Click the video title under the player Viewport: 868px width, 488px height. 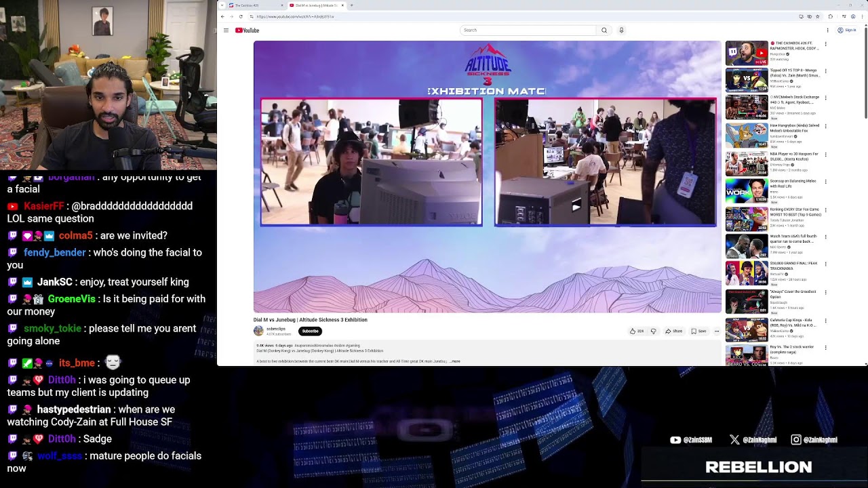311,320
